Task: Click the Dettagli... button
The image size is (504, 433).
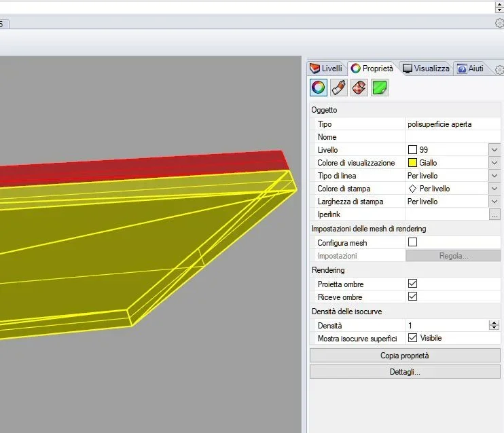Action: coord(405,372)
